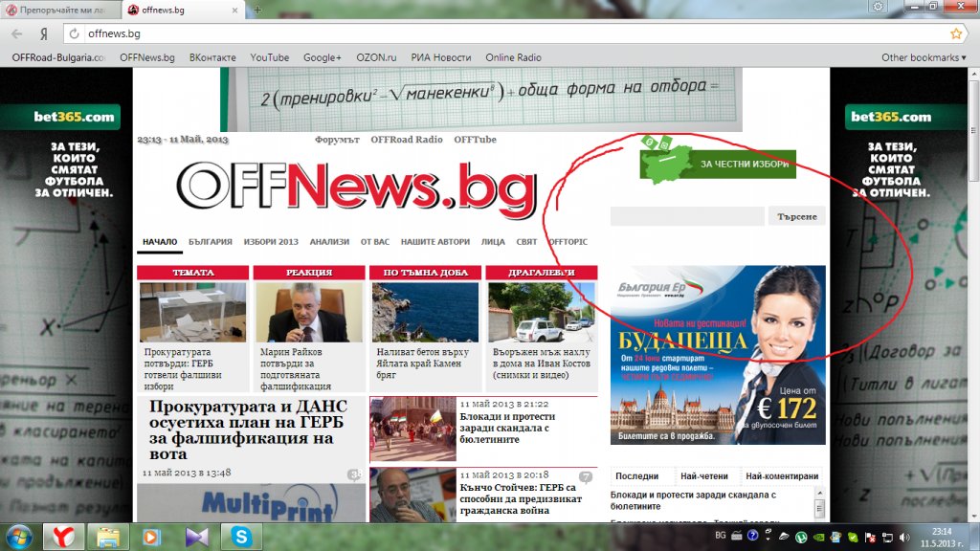Open browser settings gear icon
This screenshot has height=551, width=980.
[879, 7]
